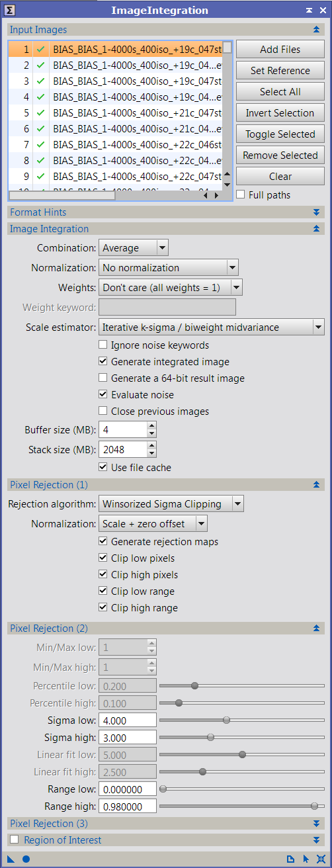Shade the ImageIntegration window with title arrow
Viewport: 332px width, 868px height.
pos(309,11)
